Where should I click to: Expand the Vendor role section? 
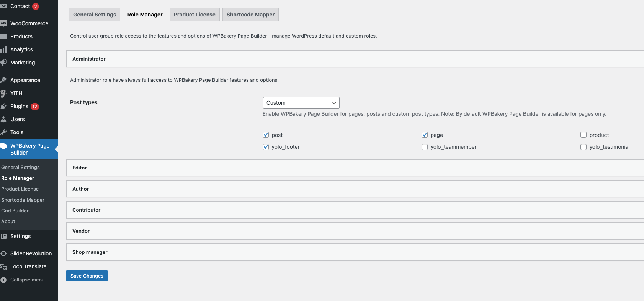tap(355, 231)
